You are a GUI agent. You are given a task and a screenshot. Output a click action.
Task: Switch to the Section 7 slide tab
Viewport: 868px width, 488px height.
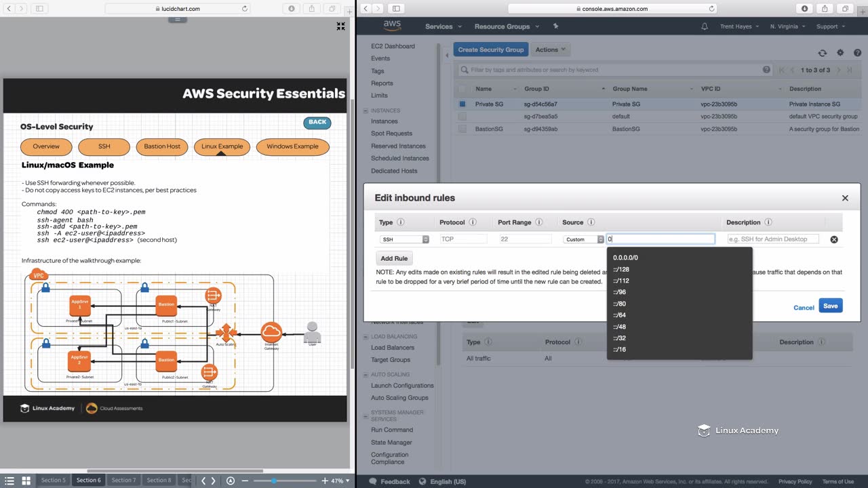click(x=123, y=481)
